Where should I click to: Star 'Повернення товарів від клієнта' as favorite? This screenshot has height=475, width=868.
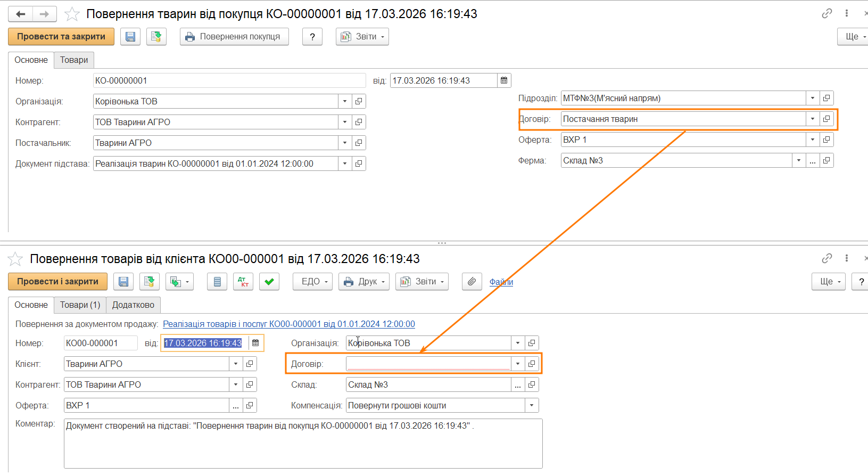15,259
